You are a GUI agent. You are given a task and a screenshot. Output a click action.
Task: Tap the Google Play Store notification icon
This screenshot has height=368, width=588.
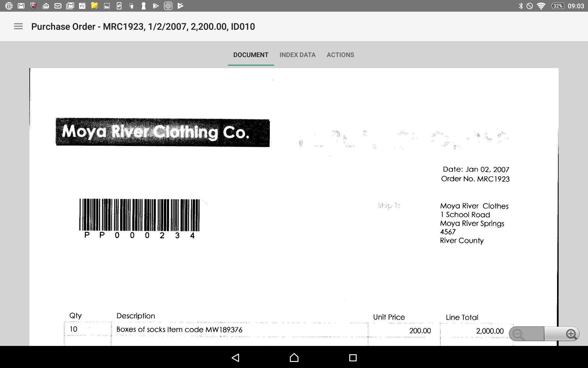[x=156, y=6]
